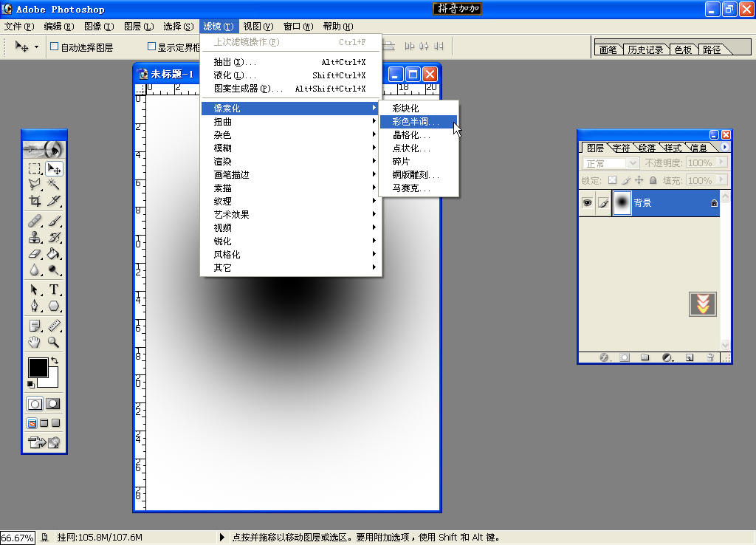
Task: Switch to Full Screen with menu bar mode
Action: click(44, 423)
